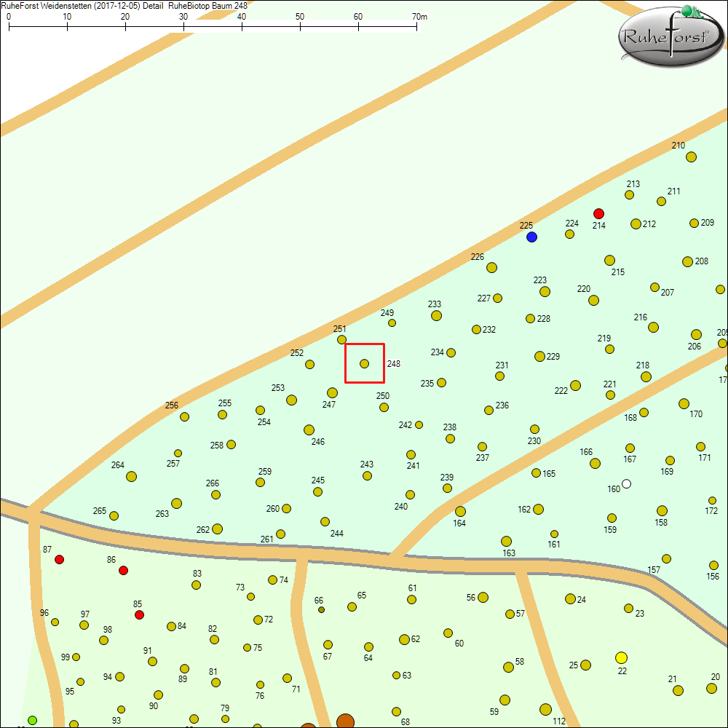
Task: Select the red marker for tree 85
Action: click(x=139, y=614)
